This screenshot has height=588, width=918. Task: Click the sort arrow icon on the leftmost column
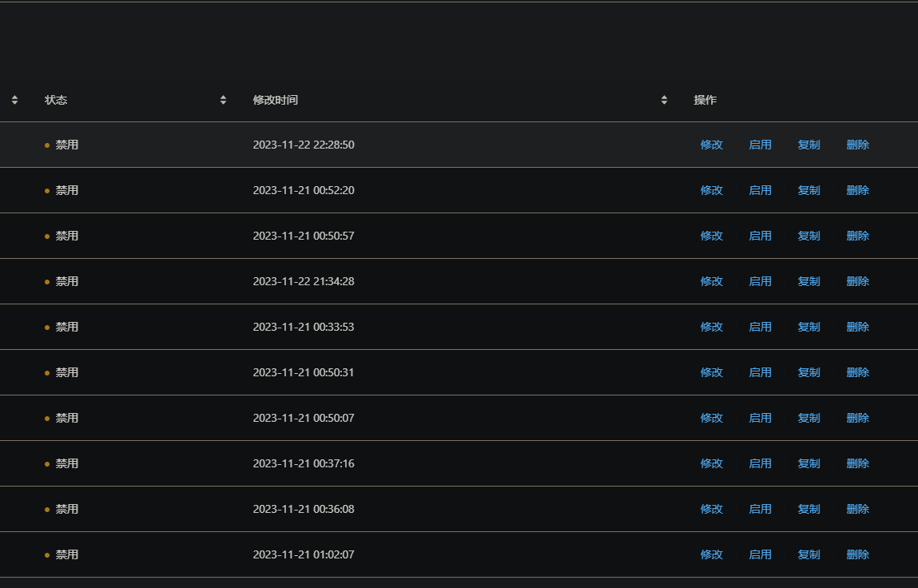tap(14, 99)
